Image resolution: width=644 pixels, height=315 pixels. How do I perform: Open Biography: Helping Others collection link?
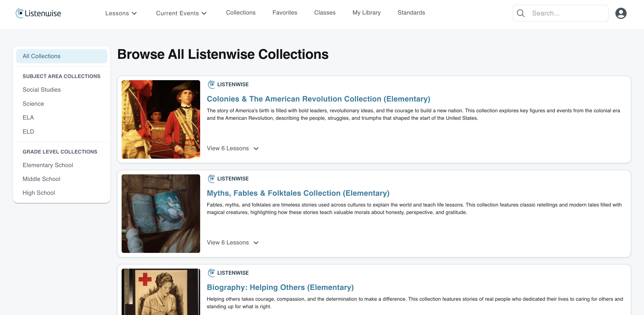[280, 288]
